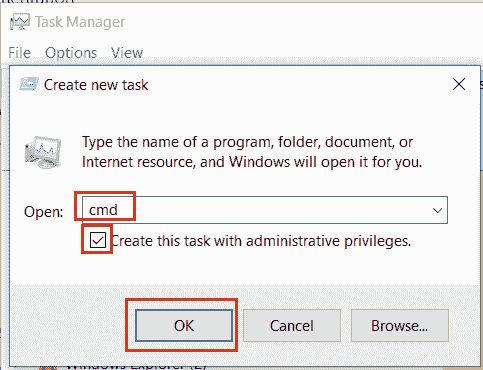Click into the Open text field containing cmd
483x370 pixels.
[265, 210]
